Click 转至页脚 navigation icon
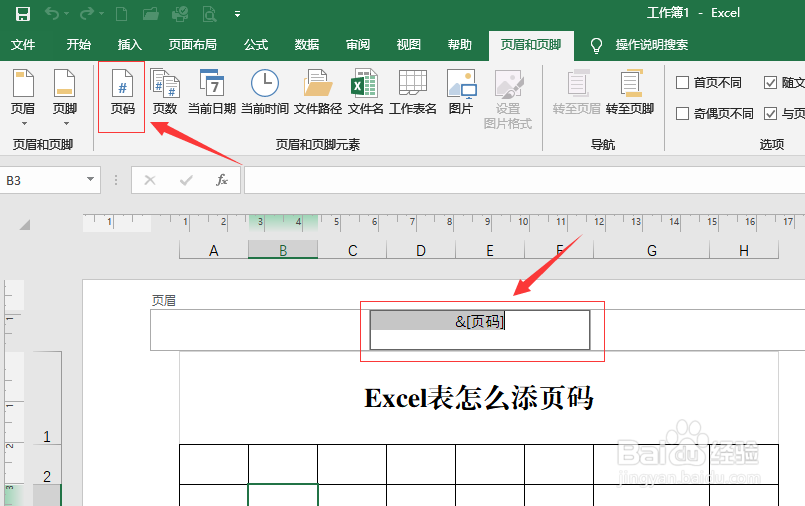This screenshot has width=805, height=506. coord(630,92)
